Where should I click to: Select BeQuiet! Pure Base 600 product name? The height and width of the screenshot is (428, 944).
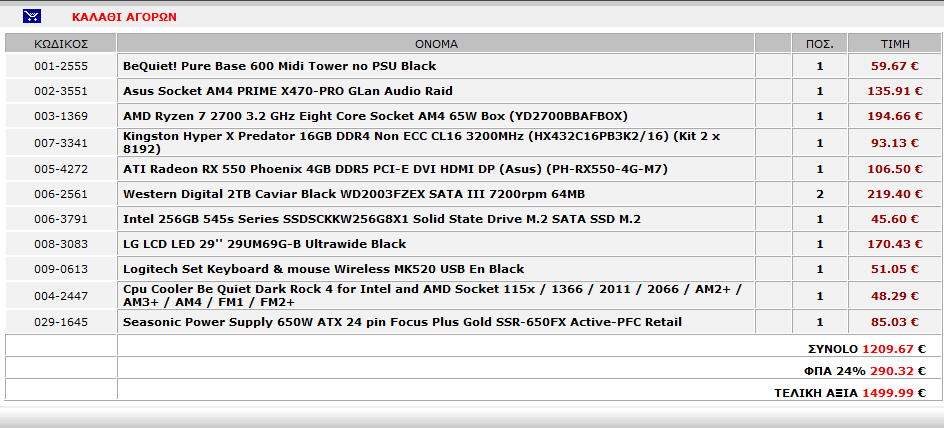(279, 66)
